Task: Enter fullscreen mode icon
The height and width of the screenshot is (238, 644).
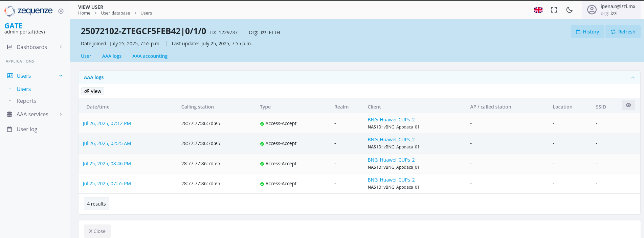Action: pos(554,10)
